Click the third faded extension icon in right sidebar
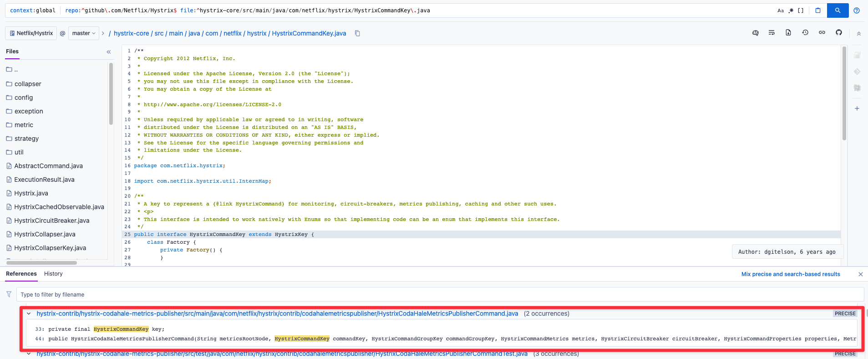Screen dimensions: 868x359 coord(857,88)
